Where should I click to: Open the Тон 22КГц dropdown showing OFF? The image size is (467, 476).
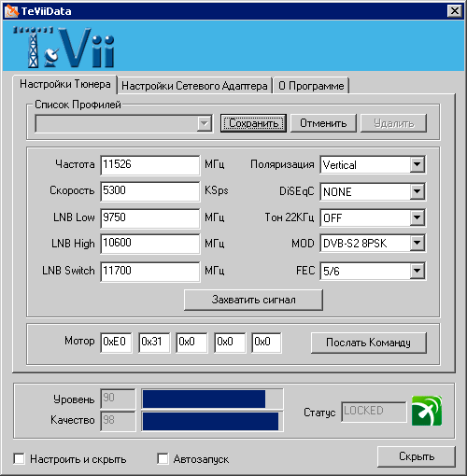pyautogui.click(x=373, y=217)
